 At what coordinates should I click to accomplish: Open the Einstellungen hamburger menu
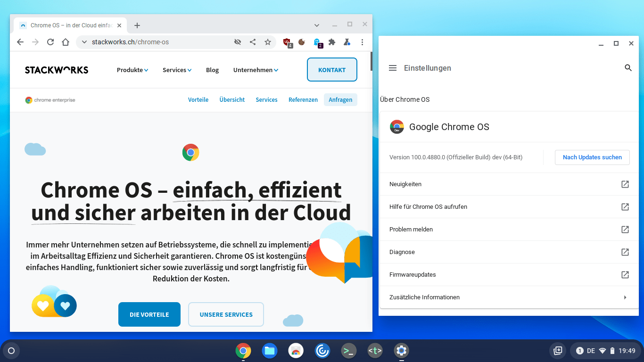393,68
